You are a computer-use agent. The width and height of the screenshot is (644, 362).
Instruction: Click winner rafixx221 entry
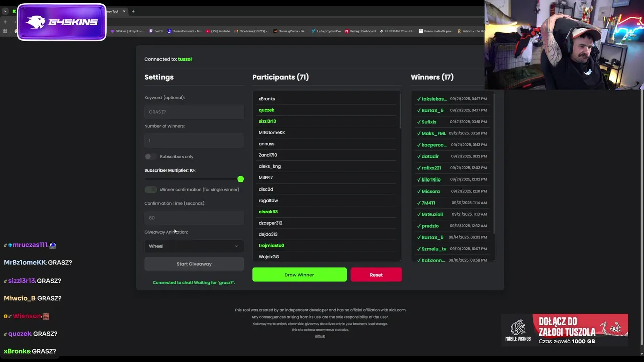pos(451,168)
